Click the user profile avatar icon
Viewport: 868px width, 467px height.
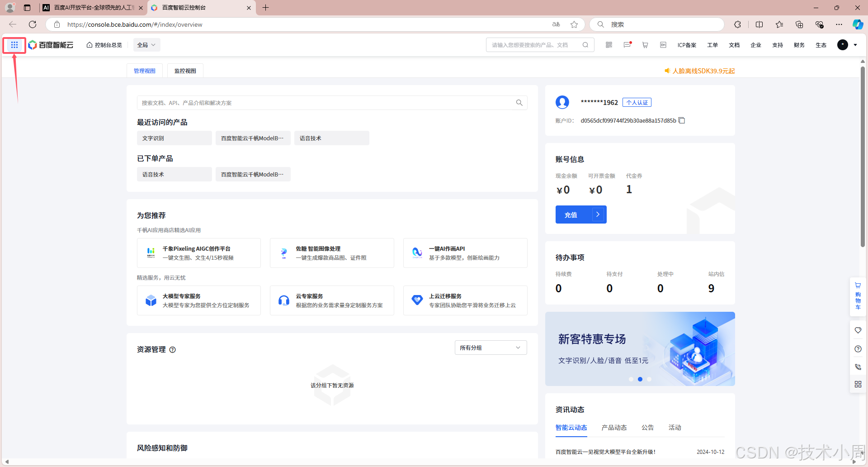coord(562,102)
